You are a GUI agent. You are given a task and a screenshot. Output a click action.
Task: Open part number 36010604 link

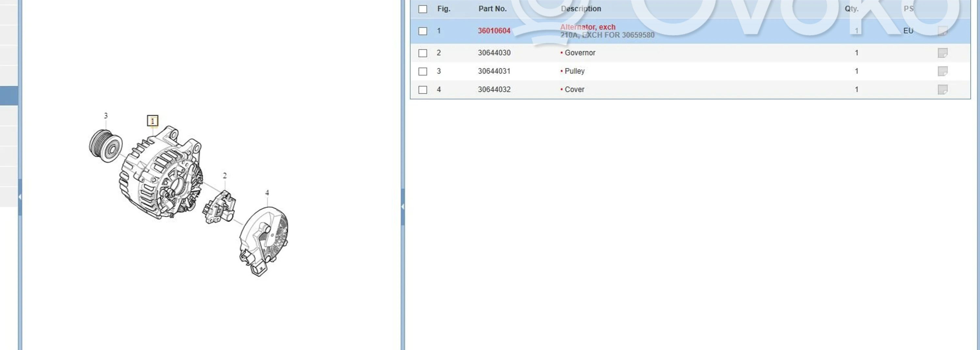(x=494, y=31)
